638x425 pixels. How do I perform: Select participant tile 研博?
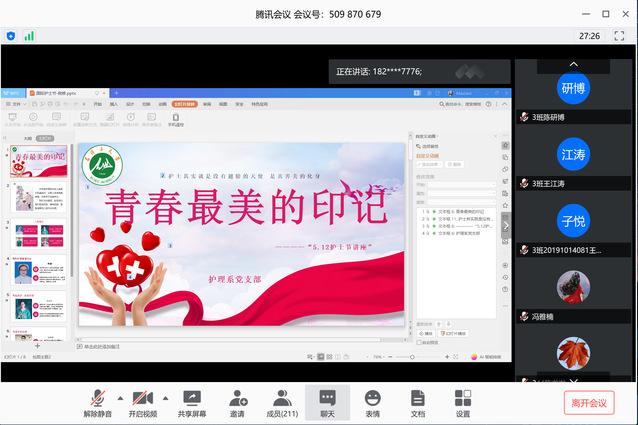pyautogui.click(x=573, y=88)
